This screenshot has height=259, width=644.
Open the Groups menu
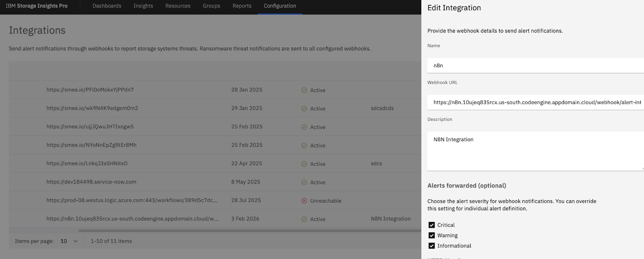(211, 6)
